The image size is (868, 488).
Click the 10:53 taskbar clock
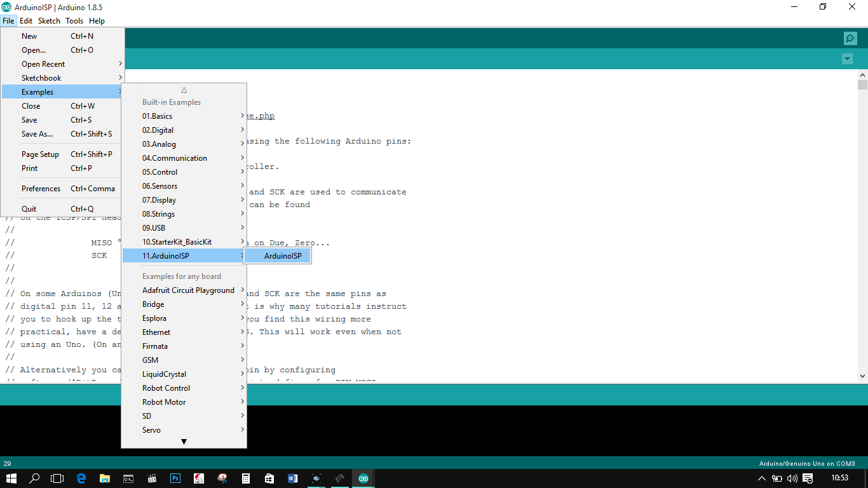point(839,478)
